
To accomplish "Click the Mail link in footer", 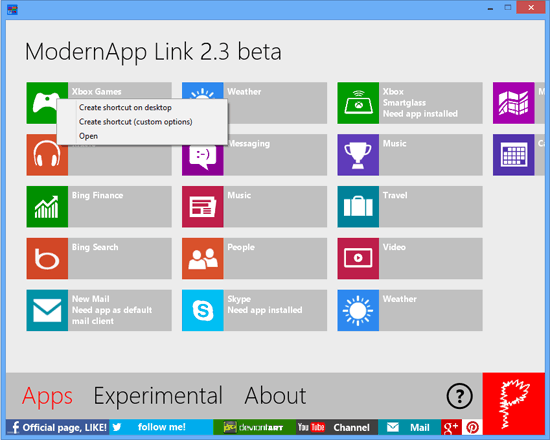I will coord(409,427).
